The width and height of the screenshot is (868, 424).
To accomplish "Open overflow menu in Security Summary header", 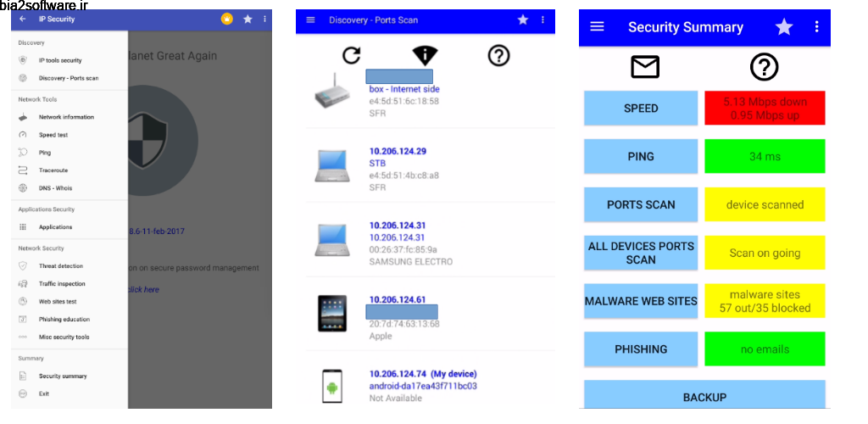I will (x=816, y=26).
